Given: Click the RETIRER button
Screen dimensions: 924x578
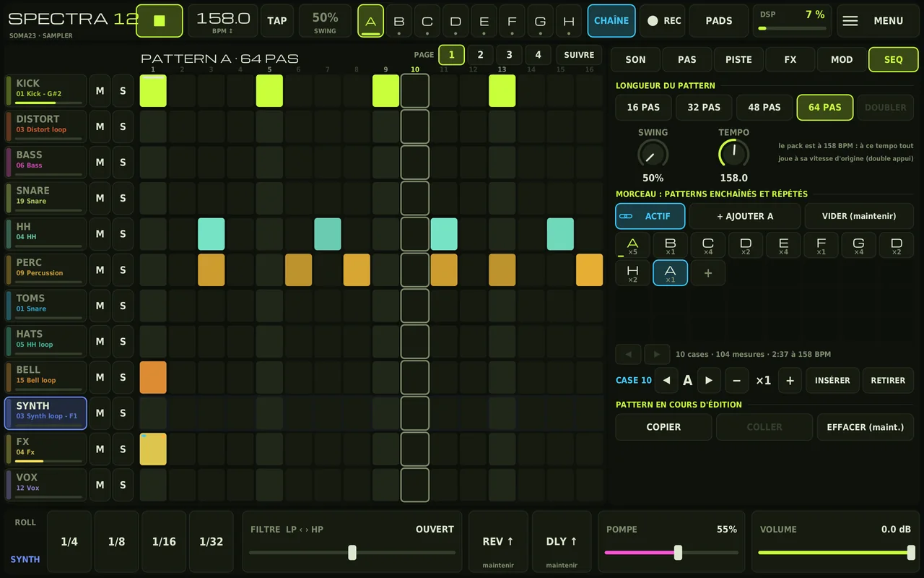Looking at the screenshot, I should coord(888,381).
